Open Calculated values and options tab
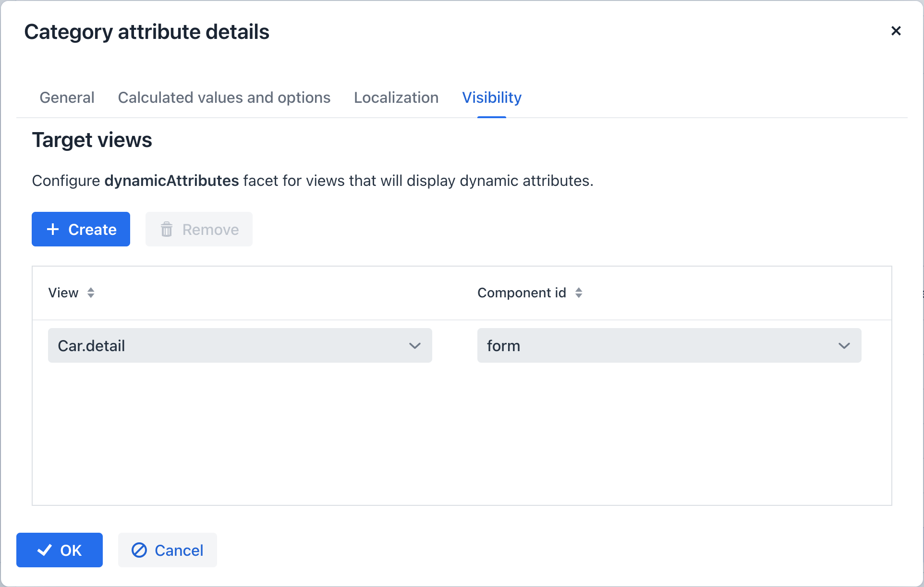Image resolution: width=924 pixels, height=587 pixels. point(224,98)
